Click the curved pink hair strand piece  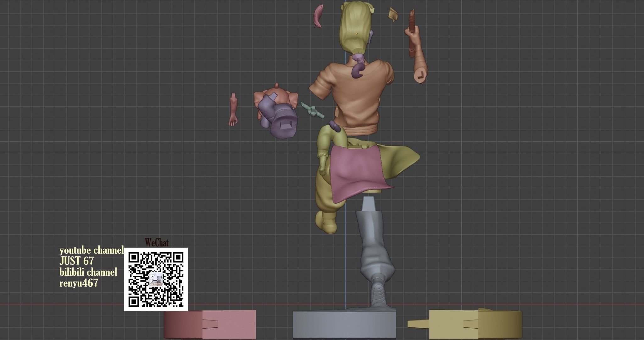318,16
